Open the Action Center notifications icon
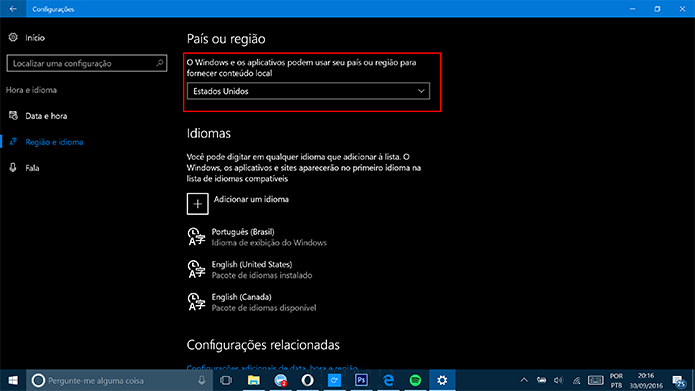695x391 pixels. click(x=679, y=380)
